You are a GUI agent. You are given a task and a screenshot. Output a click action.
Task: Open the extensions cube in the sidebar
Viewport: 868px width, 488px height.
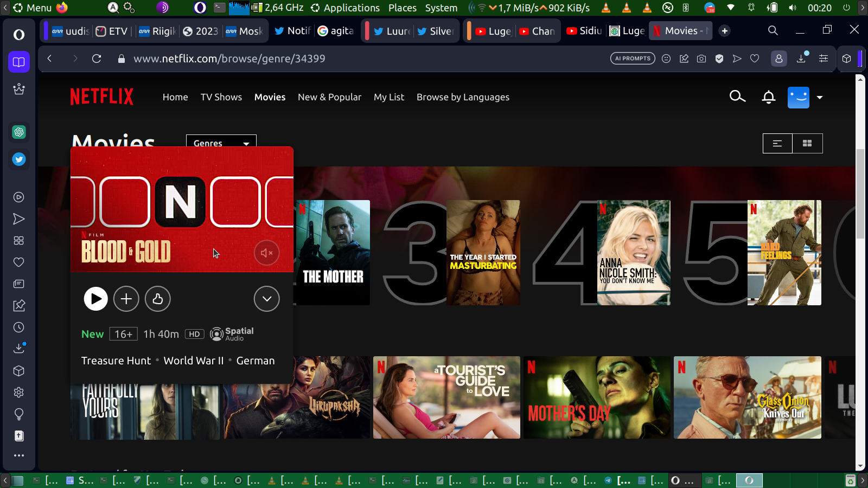pyautogui.click(x=19, y=371)
